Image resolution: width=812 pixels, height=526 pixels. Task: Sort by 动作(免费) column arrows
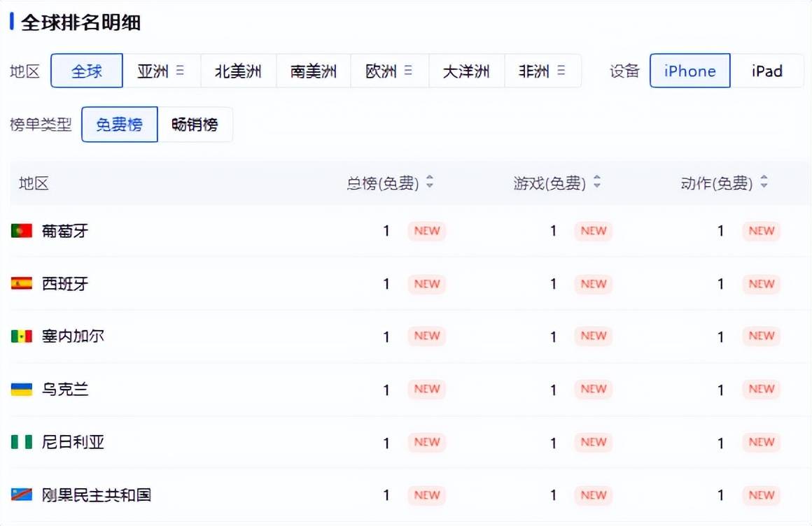[764, 183]
